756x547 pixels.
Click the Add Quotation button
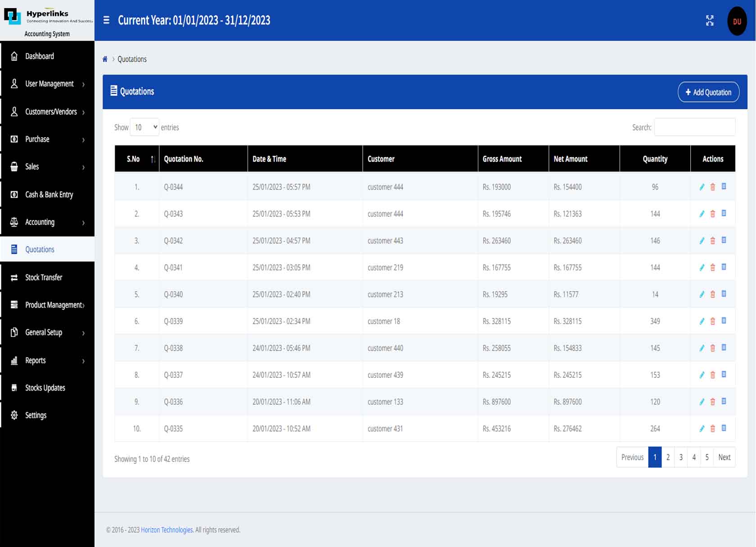[x=708, y=92]
